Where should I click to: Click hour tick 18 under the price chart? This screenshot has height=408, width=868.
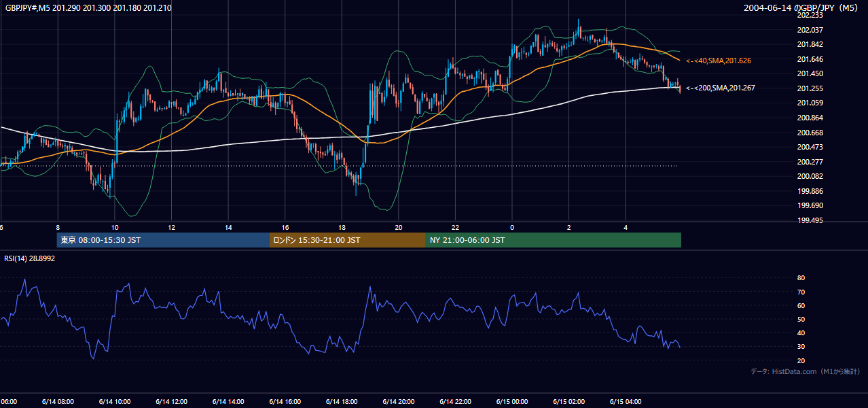tap(342, 228)
